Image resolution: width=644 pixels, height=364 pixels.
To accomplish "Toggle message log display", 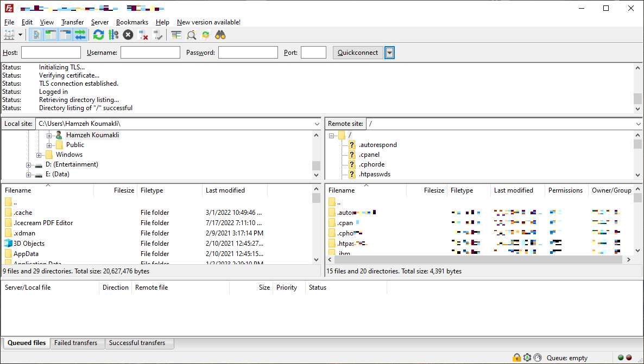I will pos(36,35).
